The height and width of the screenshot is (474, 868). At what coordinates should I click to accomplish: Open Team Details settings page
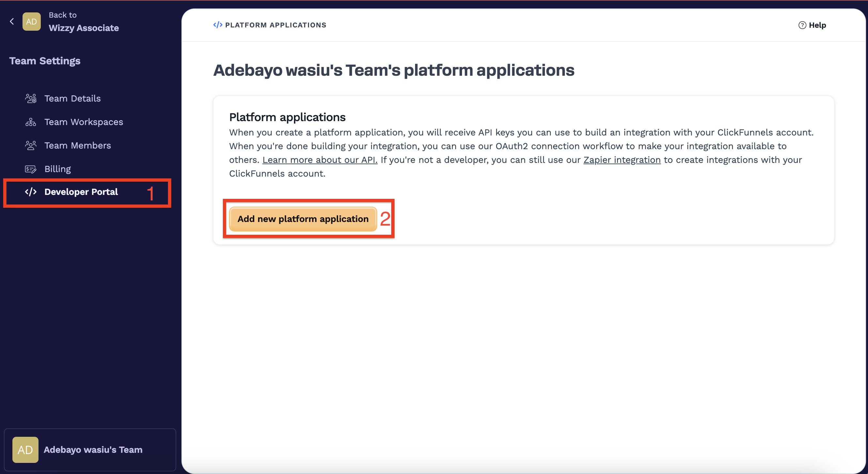(72, 99)
